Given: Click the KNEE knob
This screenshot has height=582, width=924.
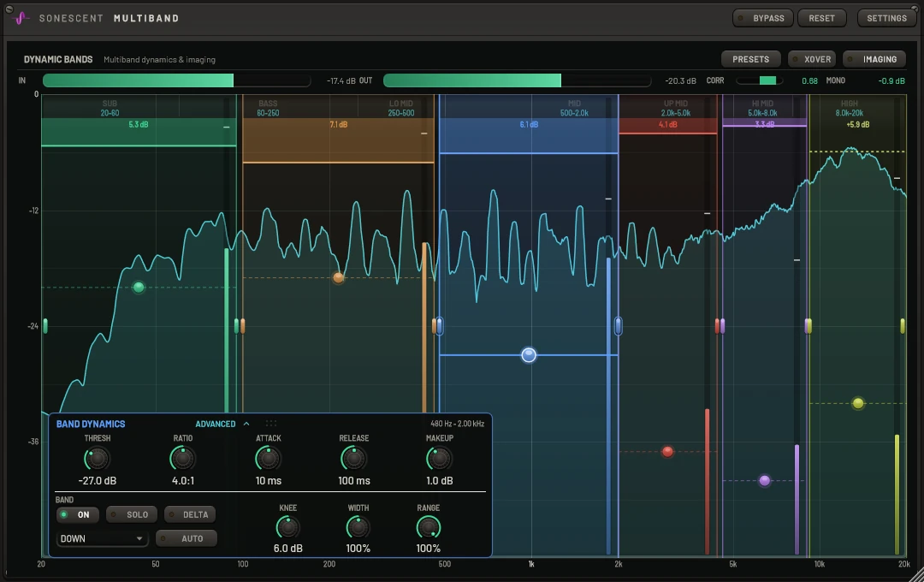Looking at the screenshot, I should (x=287, y=527).
